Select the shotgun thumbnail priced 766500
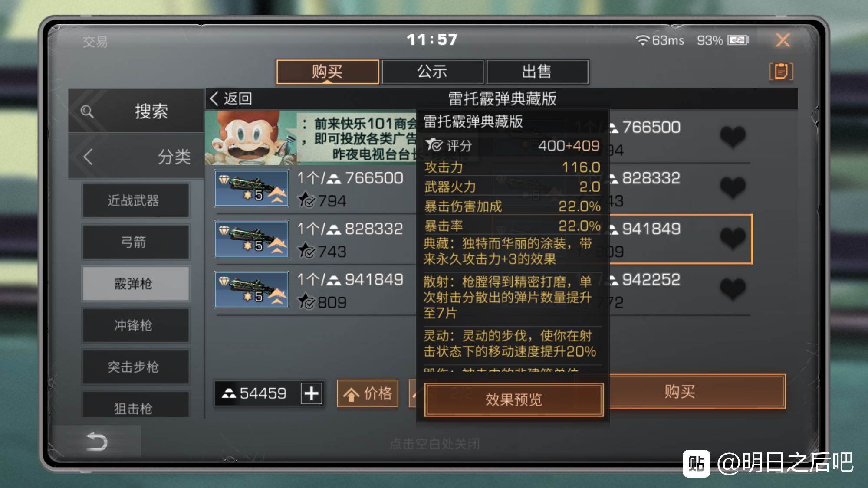This screenshot has height=488, width=868. (x=252, y=188)
